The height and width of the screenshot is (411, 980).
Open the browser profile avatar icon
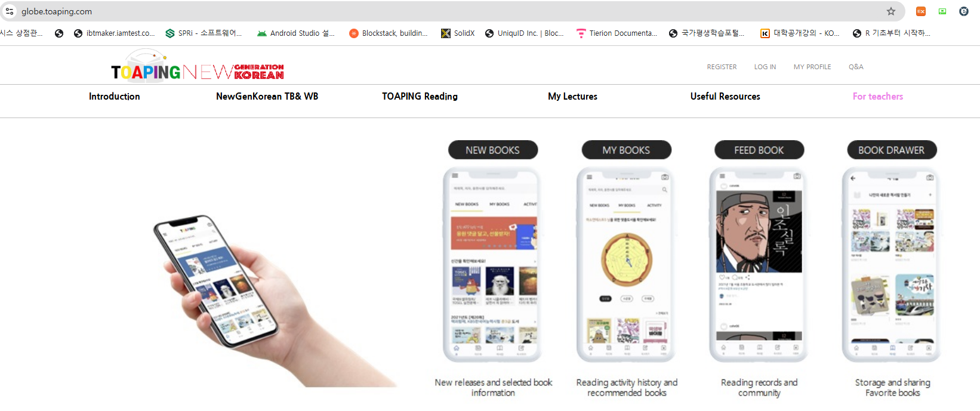(964, 11)
